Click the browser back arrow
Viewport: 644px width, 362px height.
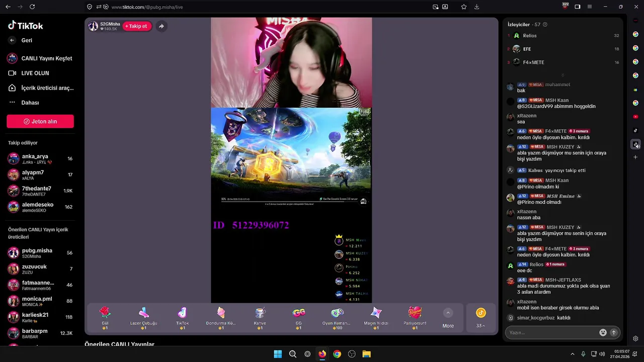coord(8,7)
